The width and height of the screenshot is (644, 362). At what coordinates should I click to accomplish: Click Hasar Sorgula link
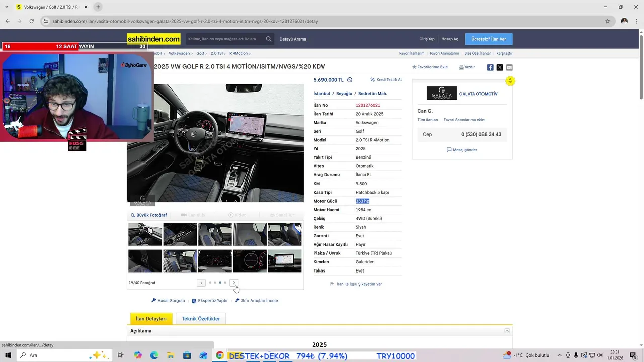[168, 301]
